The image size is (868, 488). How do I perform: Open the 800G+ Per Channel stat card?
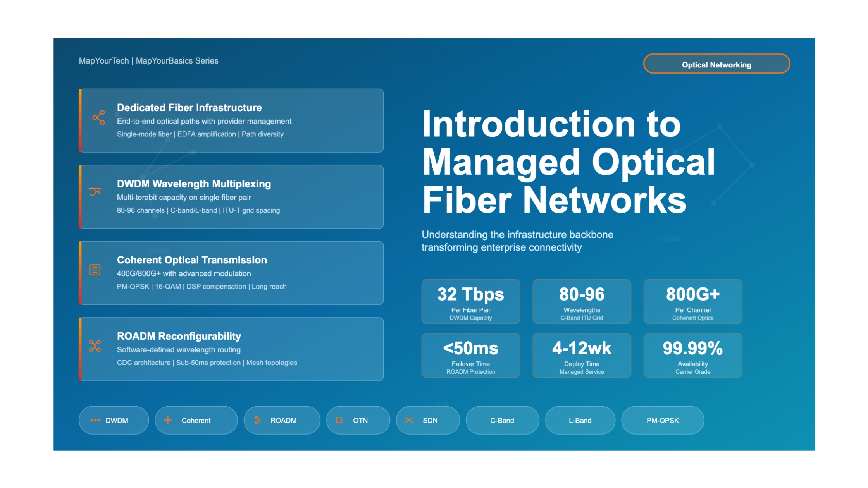(x=693, y=302)
